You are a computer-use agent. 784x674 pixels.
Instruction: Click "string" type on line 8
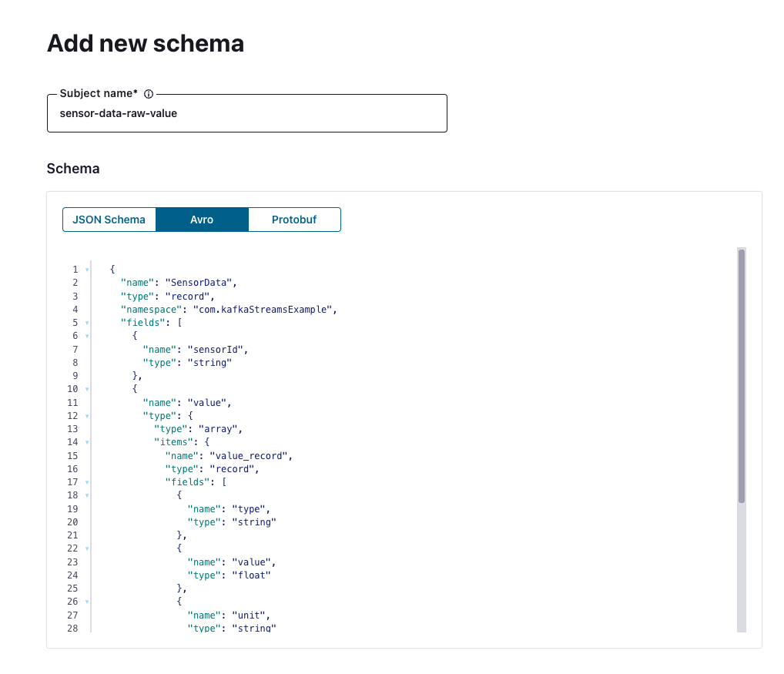coord(210,363)
